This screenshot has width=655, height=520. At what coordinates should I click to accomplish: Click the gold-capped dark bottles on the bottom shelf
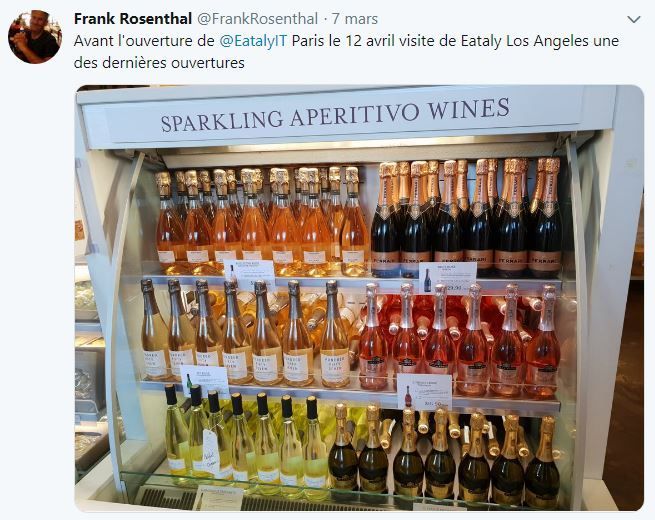point(444,455)
